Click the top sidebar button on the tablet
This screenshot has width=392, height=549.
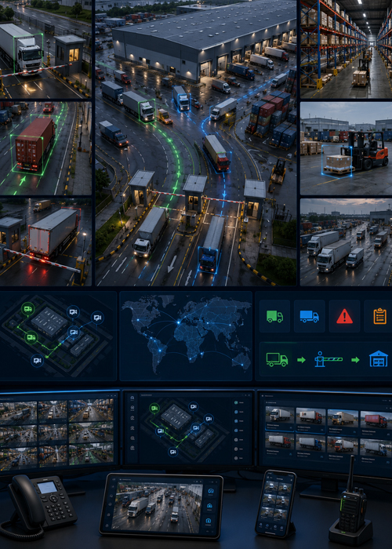pos(211,491)
